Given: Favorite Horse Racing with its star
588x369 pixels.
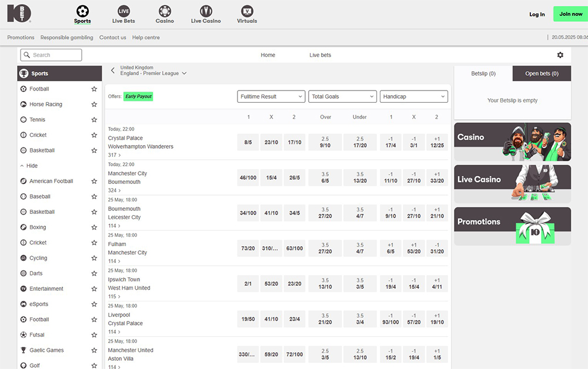Looking at the screenshot, I should [x=94, y=104].
